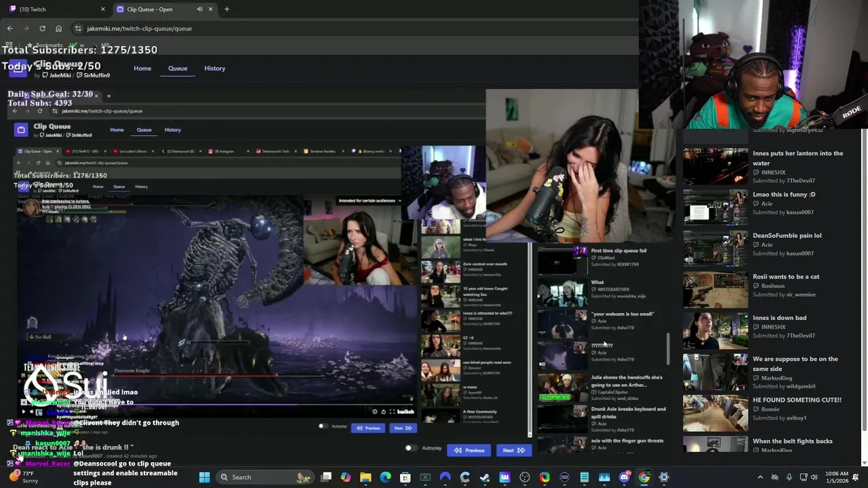Click the Twitch logo on the player
This screenshot has width=868, height=488.
click(x=406, y=411)
